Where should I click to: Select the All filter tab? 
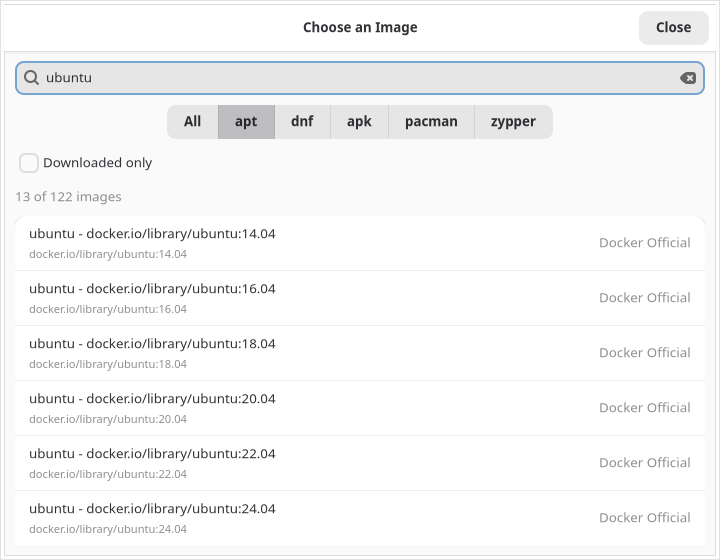point(192,122)
